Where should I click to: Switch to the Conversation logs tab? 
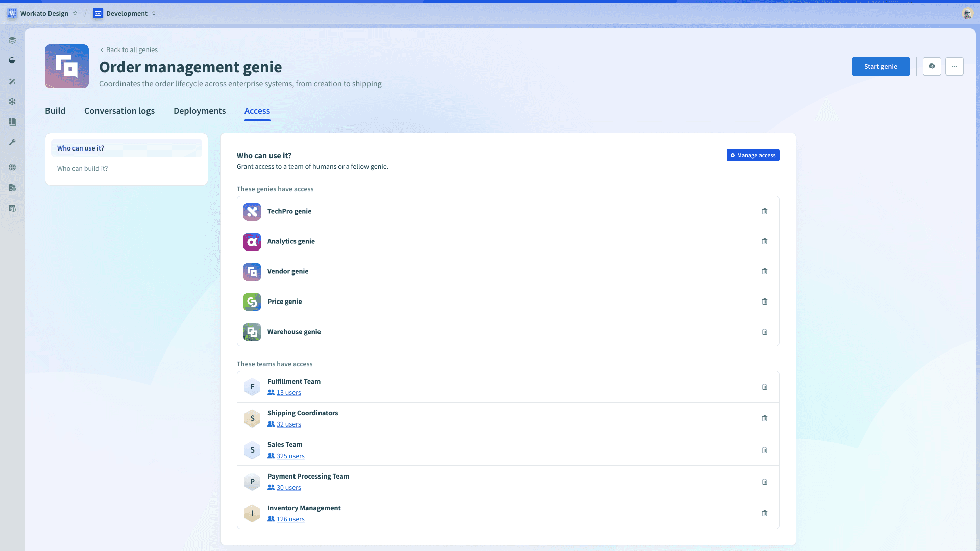tap(119, 111)
